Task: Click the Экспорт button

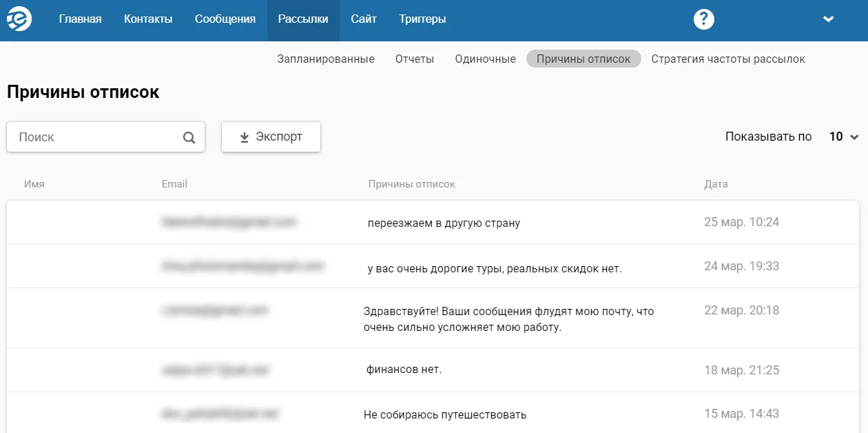Action: click(271, 137)
